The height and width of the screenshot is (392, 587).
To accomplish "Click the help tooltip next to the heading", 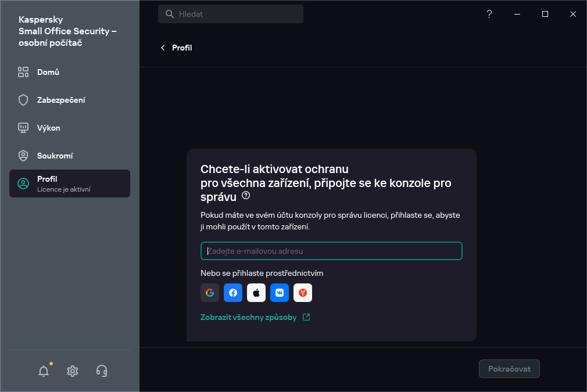I will point(245,196).
